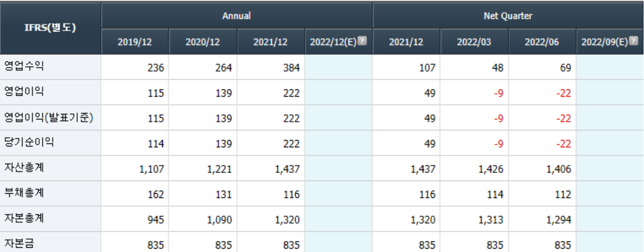Select the 부채총계 value 162
The height and width of the screenshot is (252, 644).
point(156,195)
